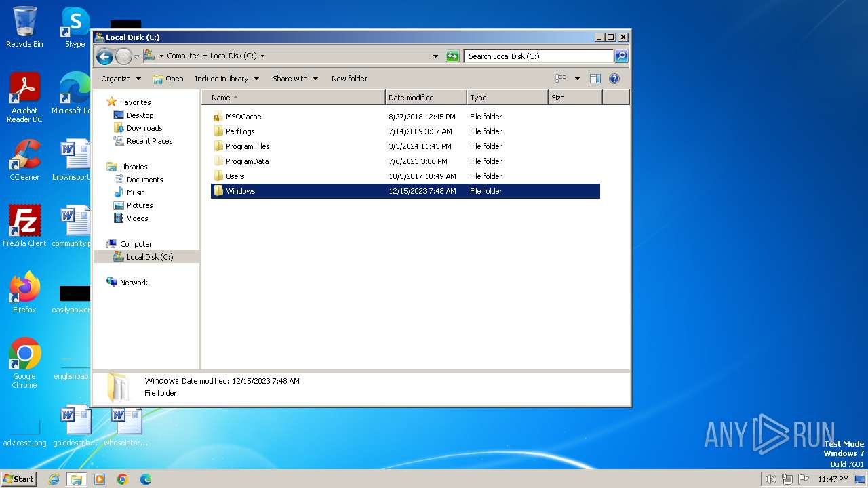Open the Start menu
This screenshot has height=488, width=868.
point(19,479)
